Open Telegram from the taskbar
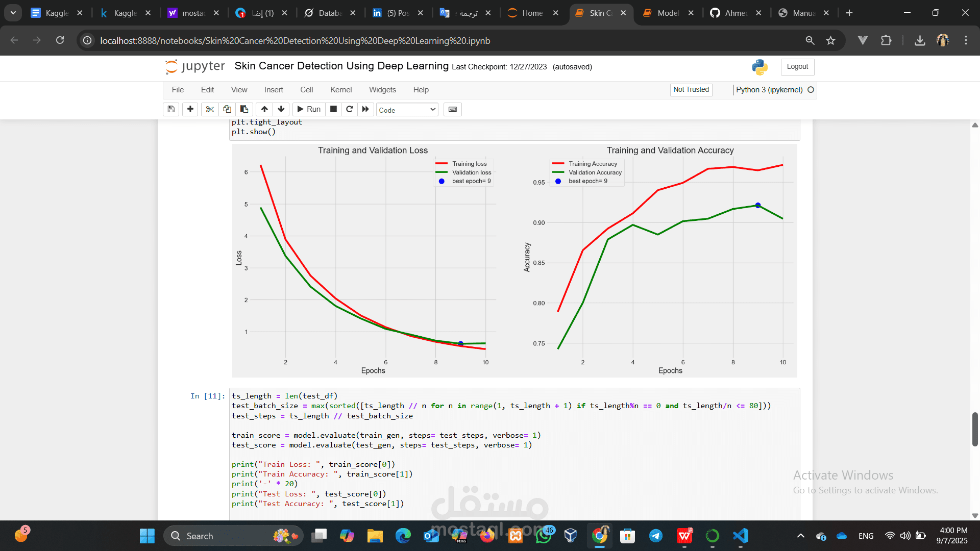 [656, 536]
